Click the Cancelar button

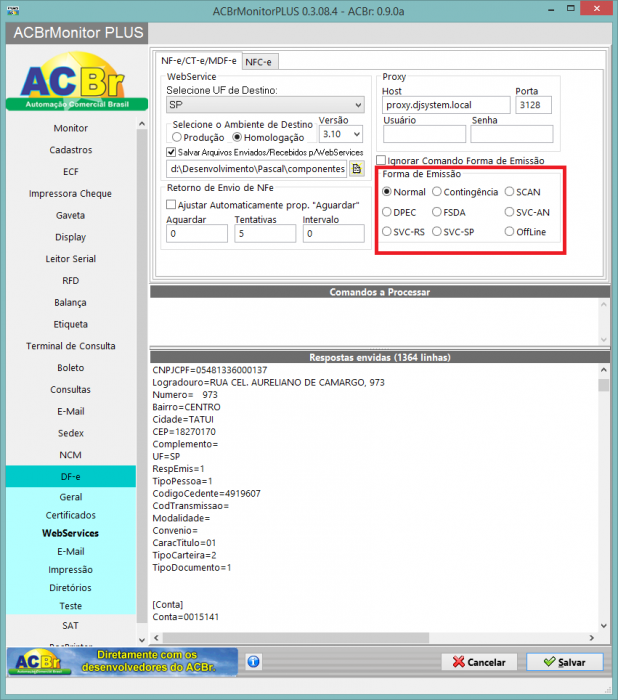pos(479,662)
